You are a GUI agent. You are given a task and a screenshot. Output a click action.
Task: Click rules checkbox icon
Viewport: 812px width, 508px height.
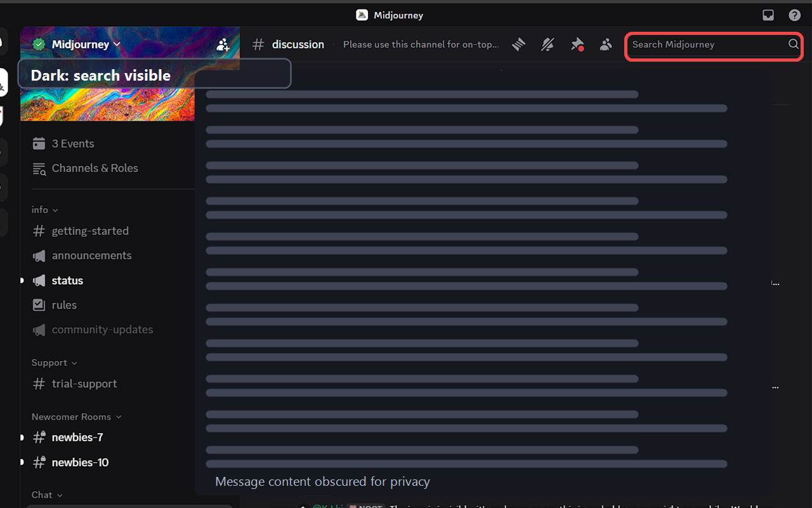point(39,305)
